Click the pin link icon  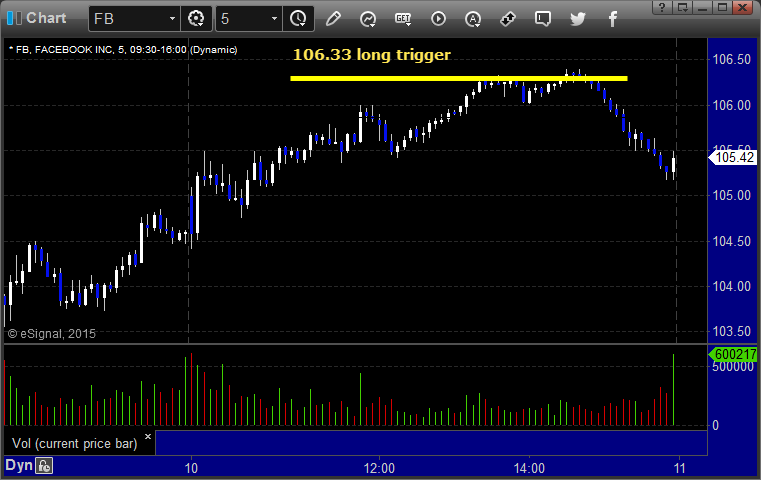click(508, 19)
